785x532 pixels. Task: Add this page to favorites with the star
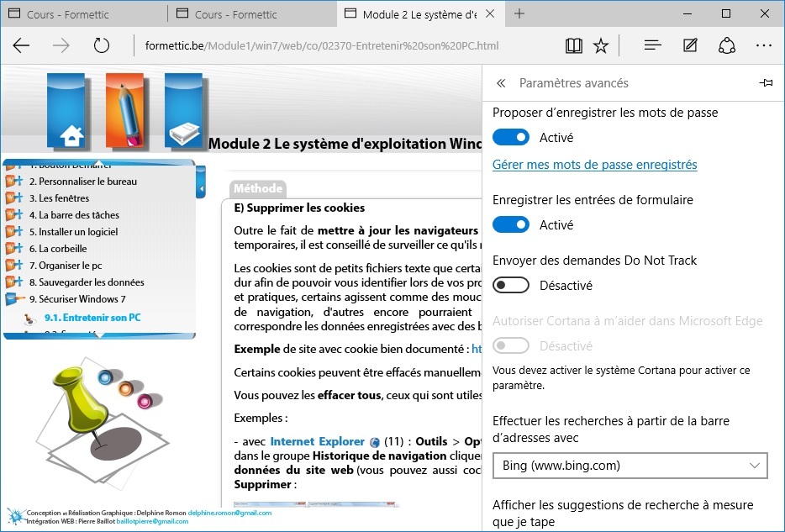tap(601, 45)
